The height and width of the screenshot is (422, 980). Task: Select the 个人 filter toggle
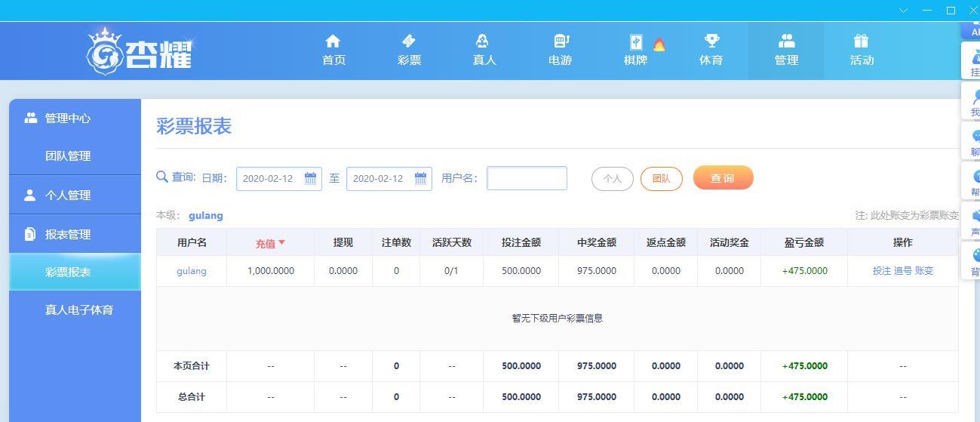click(x=613, y=179)
